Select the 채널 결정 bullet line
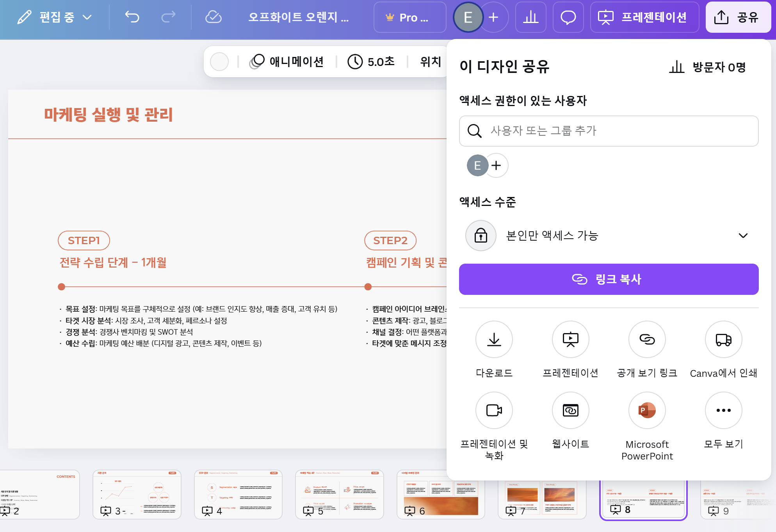The height and width of the screenshot is (532, 776). 406,332
